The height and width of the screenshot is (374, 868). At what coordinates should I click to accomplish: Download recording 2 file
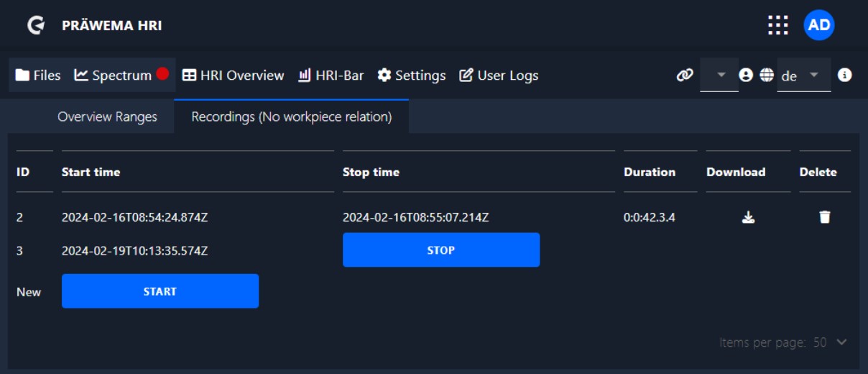coord(748,217)
